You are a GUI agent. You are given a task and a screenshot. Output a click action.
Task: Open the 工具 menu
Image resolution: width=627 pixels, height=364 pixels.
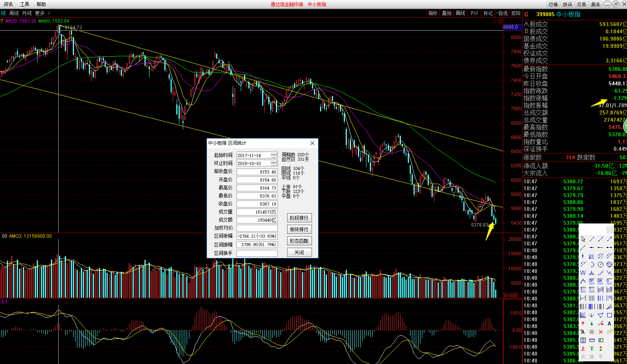(25, 4)
